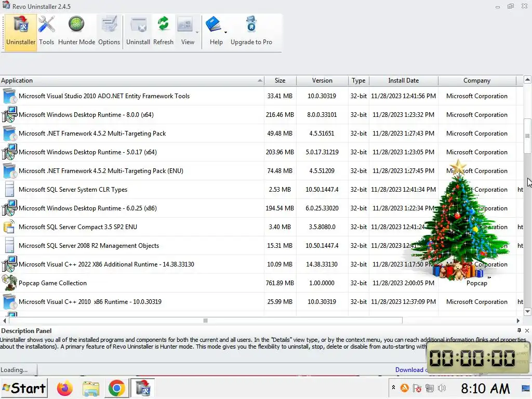Click Upgrade to Pro

(x=251, y=32)
